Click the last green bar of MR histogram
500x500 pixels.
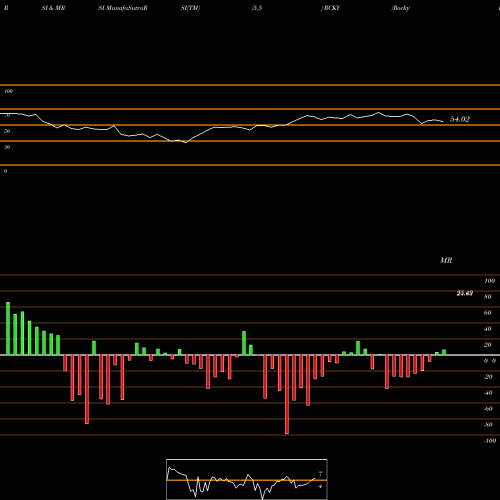[x=444, y=352]
